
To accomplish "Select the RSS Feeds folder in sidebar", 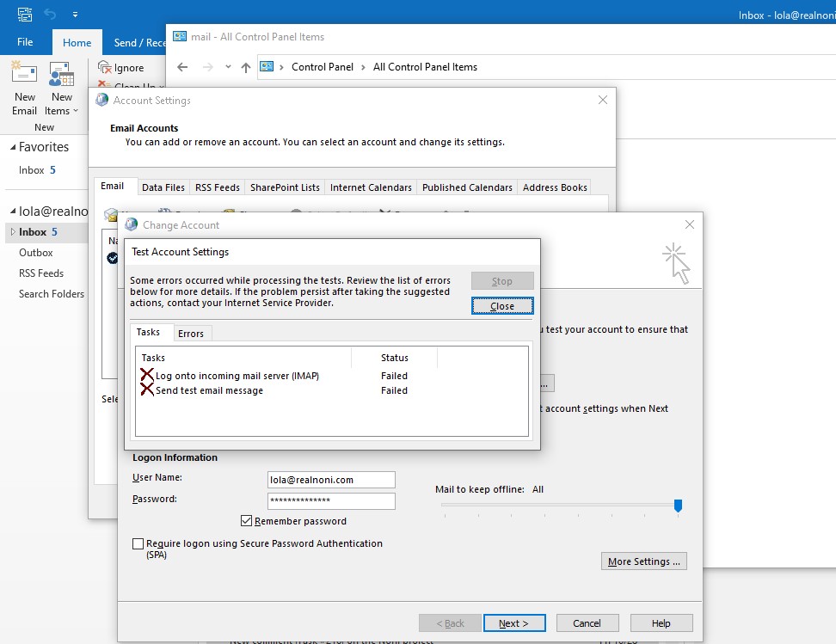I will click(x=41, y=273).
